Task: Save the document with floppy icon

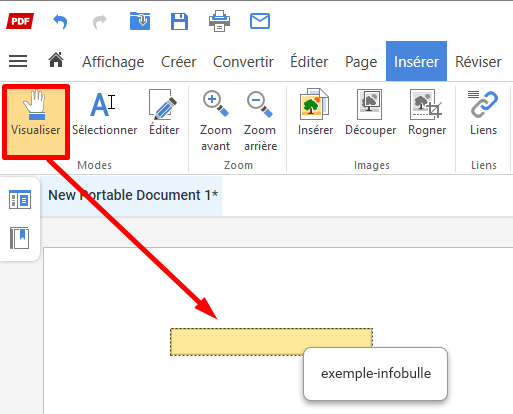Action: 179,21
